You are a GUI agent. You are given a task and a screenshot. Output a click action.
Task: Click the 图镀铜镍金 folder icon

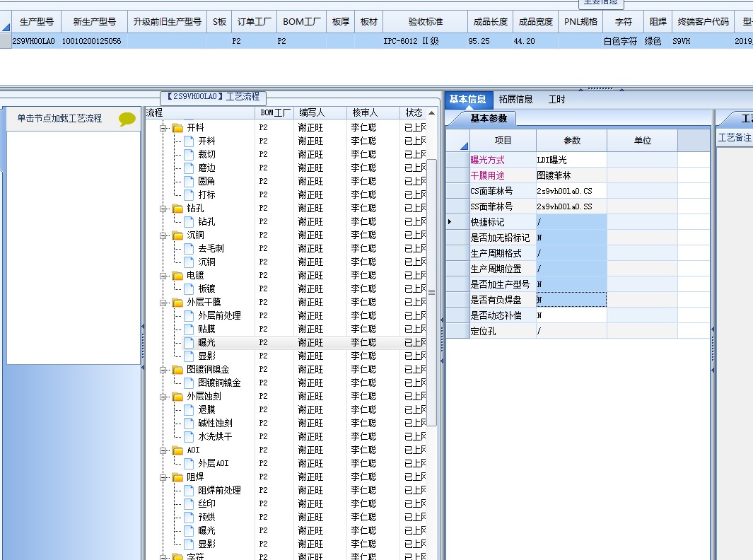pos(177,370)
